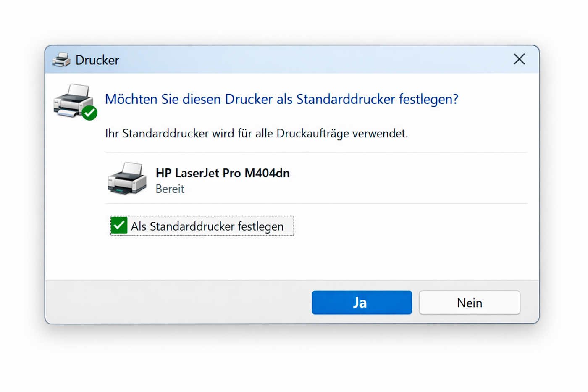This screenshot has height=392, width=588.
Task: Click the printer icon with green checkmark
Action: click(x=76, y=102)
